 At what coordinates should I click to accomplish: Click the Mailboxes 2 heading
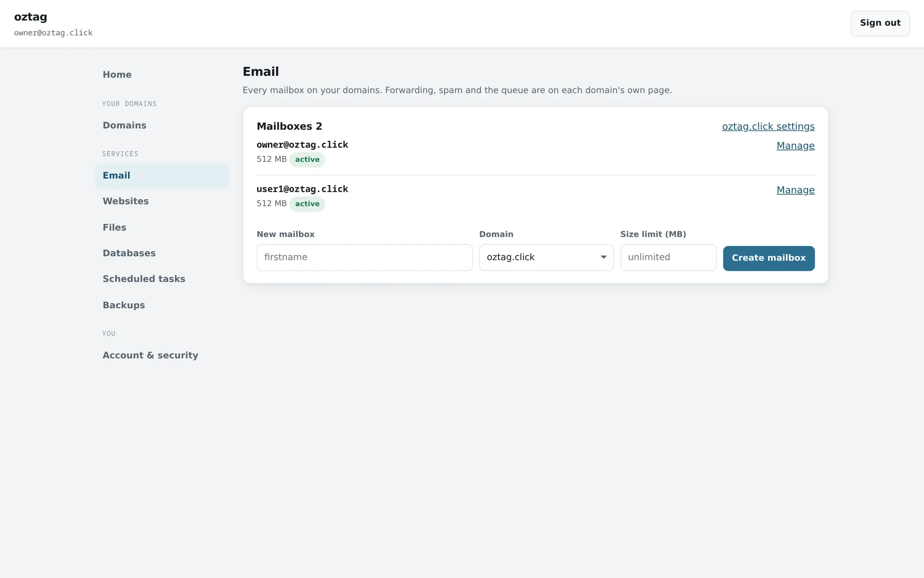290,126
